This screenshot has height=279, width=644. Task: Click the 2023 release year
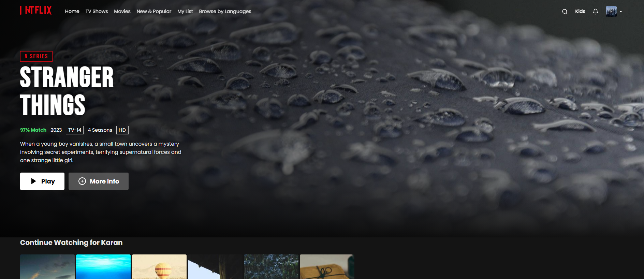56,130
